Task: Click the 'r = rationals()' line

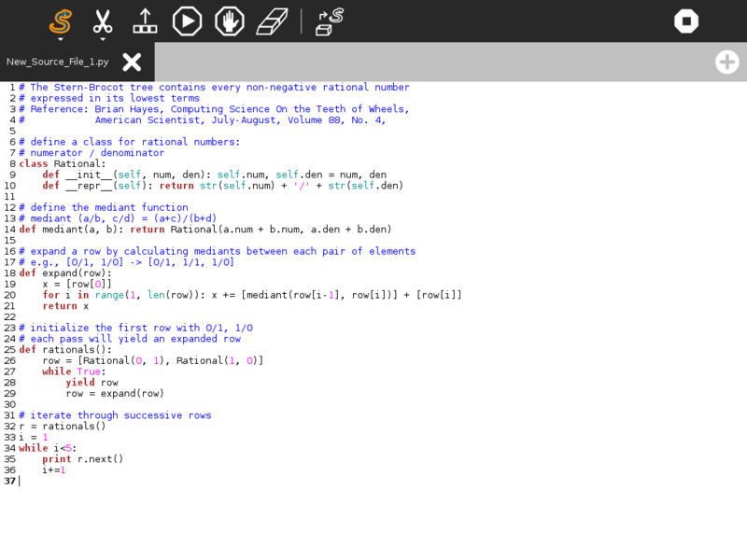Action: click(57, 426)
